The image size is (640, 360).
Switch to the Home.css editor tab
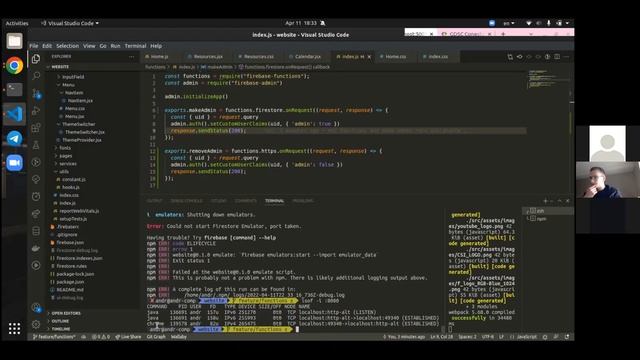tap(396, 57)
